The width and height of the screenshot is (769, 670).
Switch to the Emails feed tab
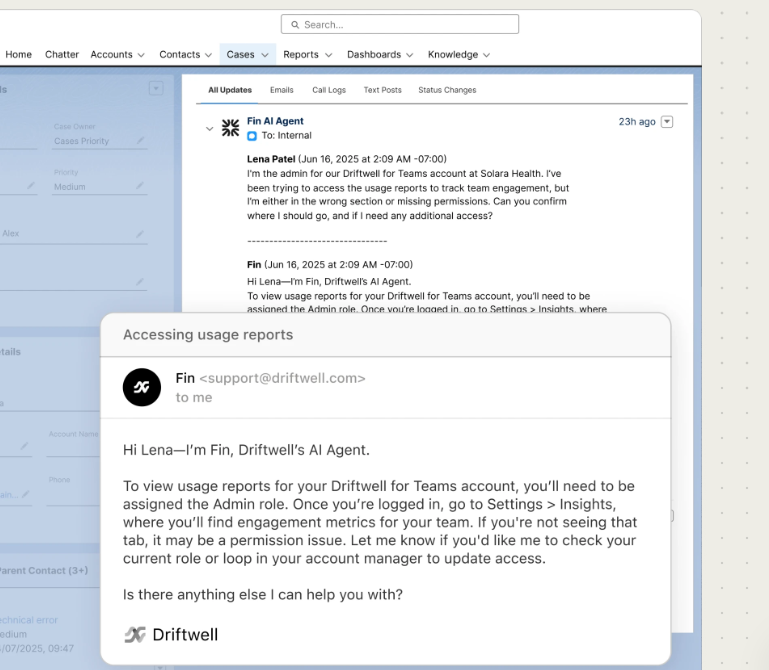click(282, 90)
